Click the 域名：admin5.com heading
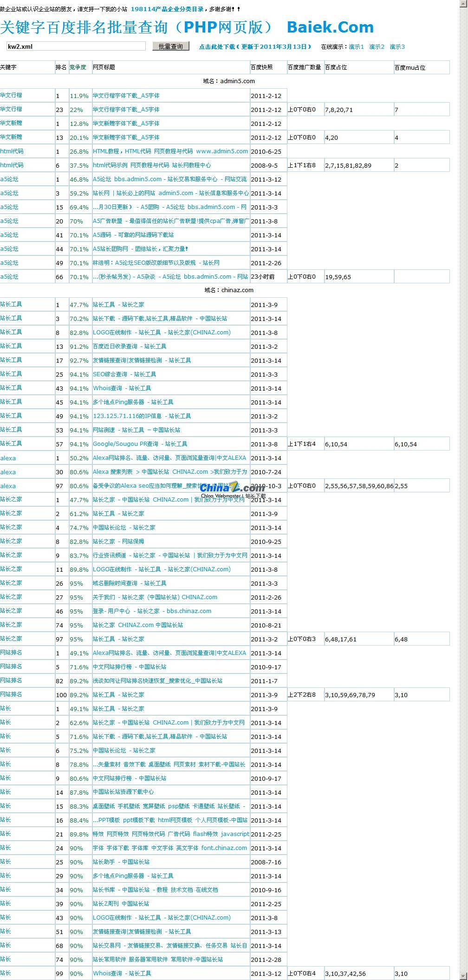 (x=229, y=81)
